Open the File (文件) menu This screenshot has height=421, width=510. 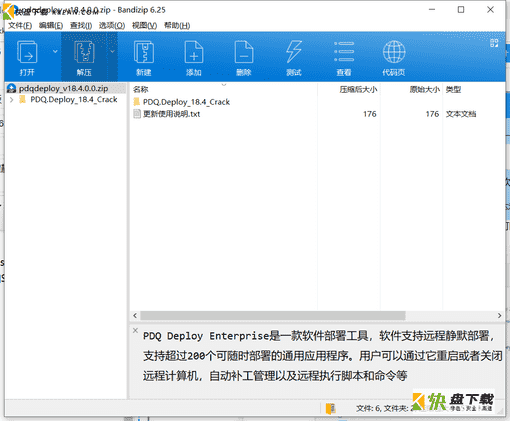pyautogui.click(x=20, y=26)
